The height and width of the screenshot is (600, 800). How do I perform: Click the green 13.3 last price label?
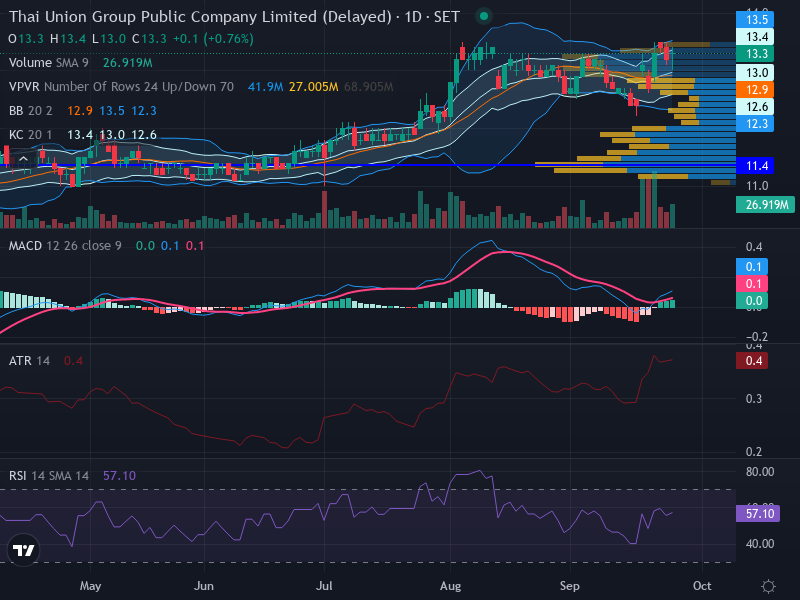755,54
